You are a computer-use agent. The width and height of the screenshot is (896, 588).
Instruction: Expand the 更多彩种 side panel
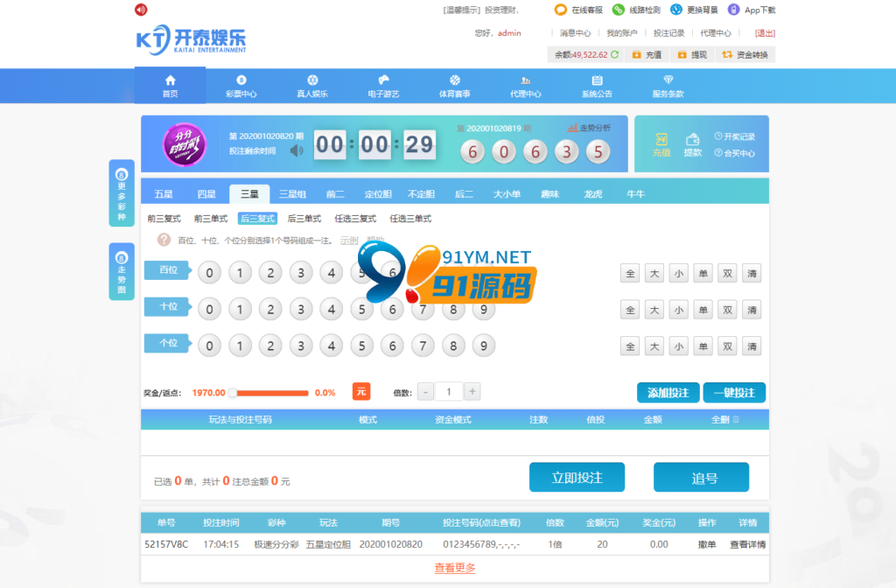coord(122,192)
